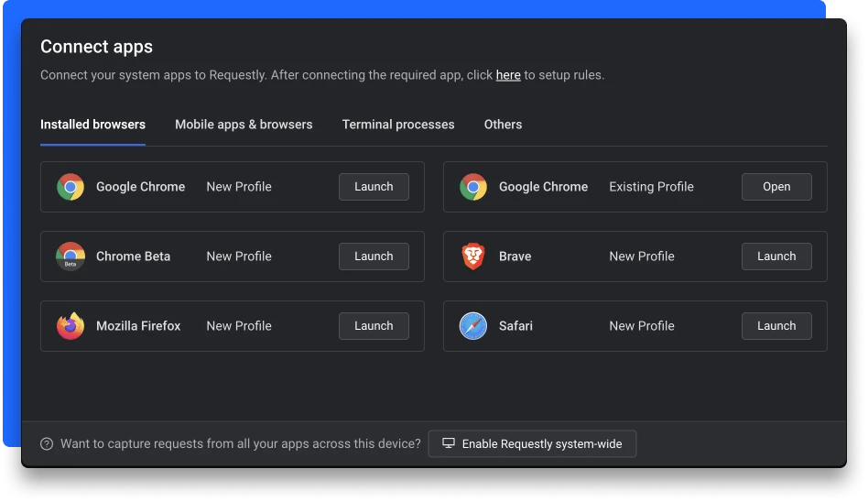Launch Safari browser
Screen dimensions: 868x502
click(776, 326)
